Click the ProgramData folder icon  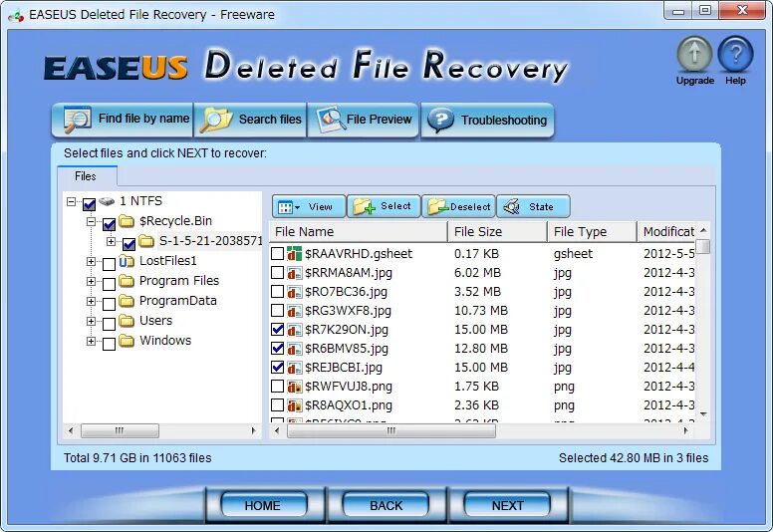(x=127, y=301)
